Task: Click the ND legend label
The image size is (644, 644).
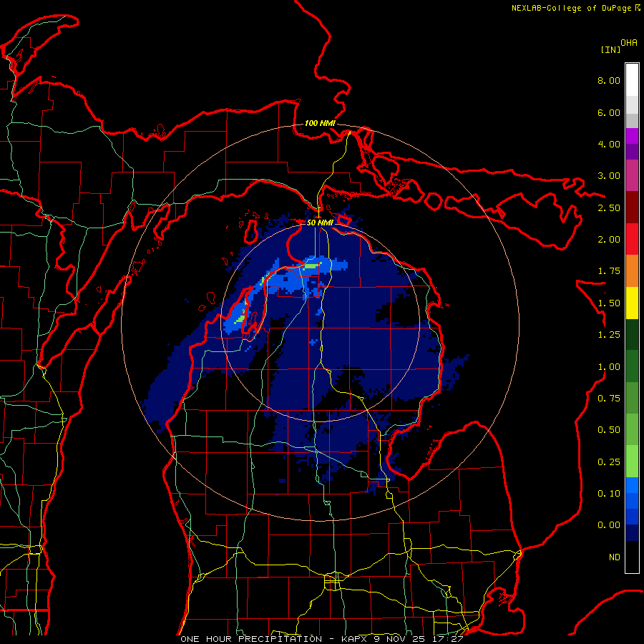Action: pyautogui.click(x=615, y=557)
